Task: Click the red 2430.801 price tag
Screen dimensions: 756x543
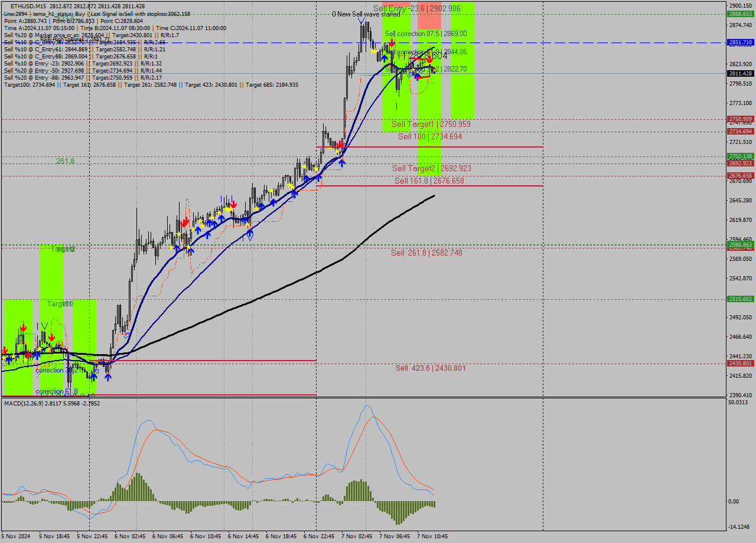Action: point(740,364)
